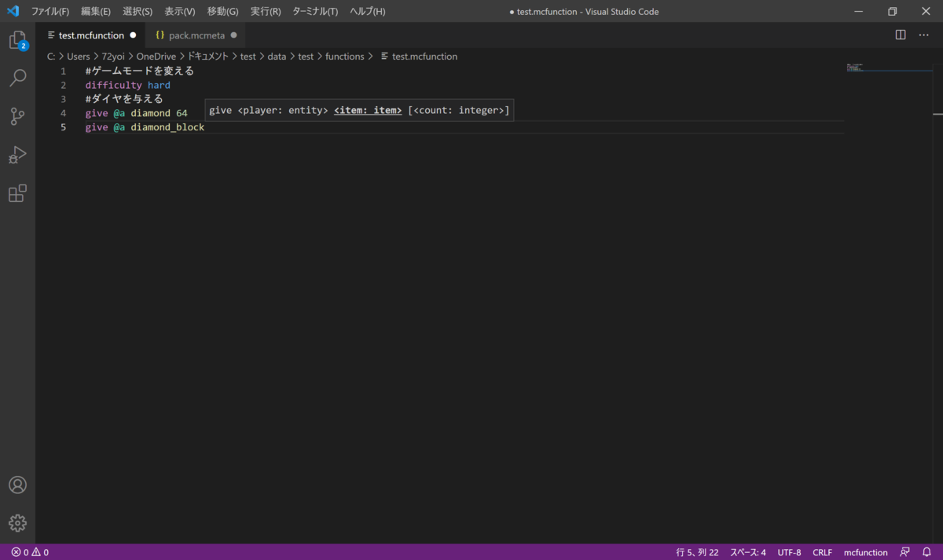
Task: Open the Source Control view icon
Action: 17,116
